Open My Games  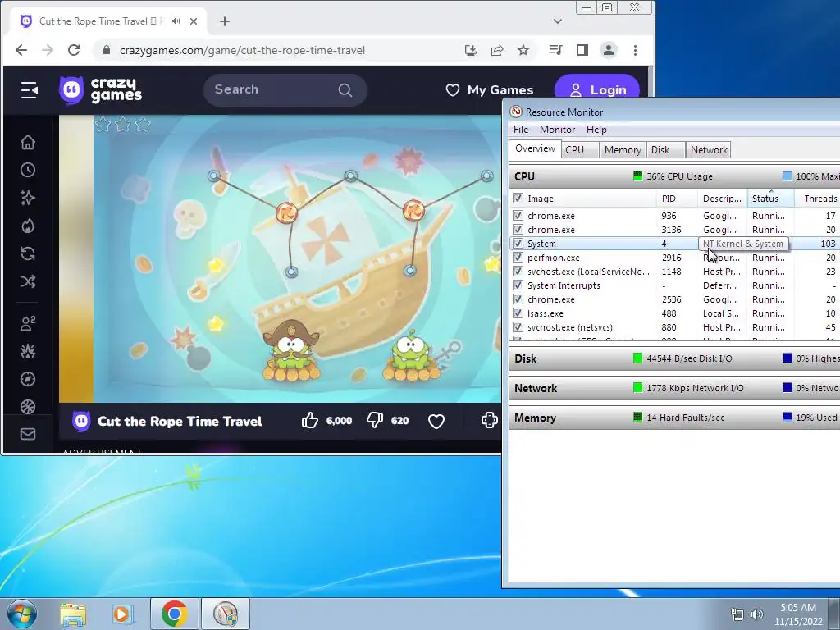tap(490, 90)
